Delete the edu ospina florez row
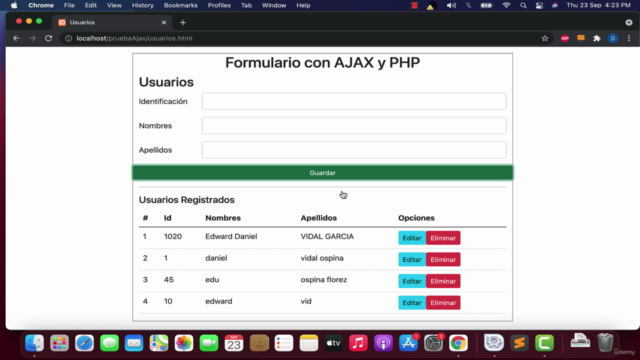Viewport: 640px width, 360px height. pos(443,281)
